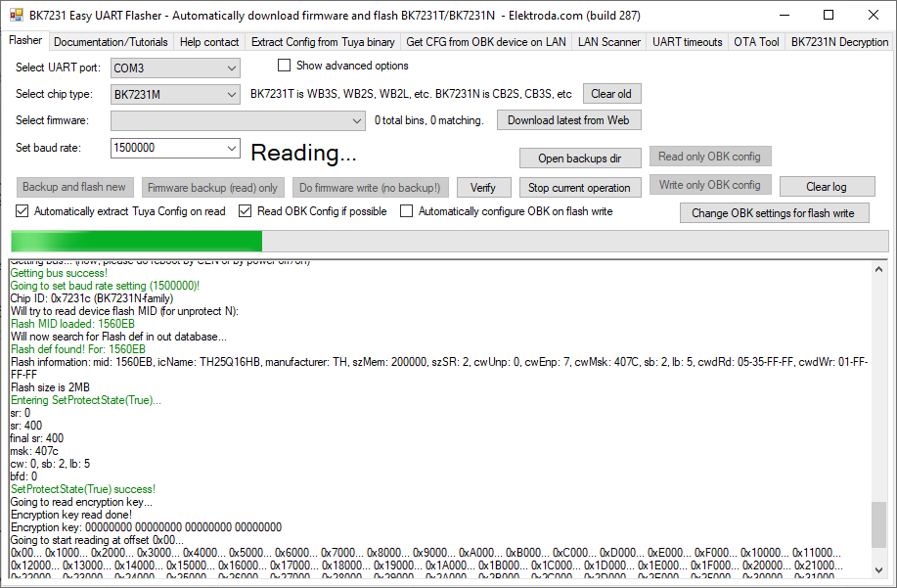Click the 'Select UART port:' label
Viewport: 897px width, 588px height.
click(58, 68)
